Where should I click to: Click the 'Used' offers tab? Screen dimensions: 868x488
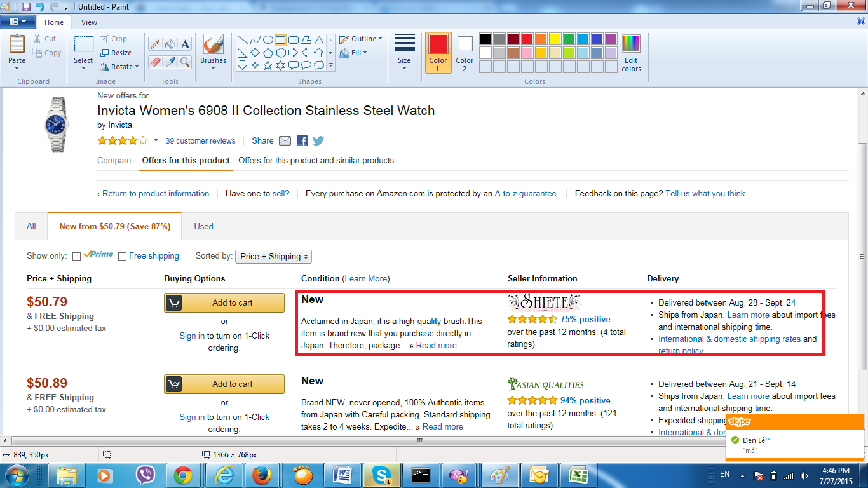203,226
